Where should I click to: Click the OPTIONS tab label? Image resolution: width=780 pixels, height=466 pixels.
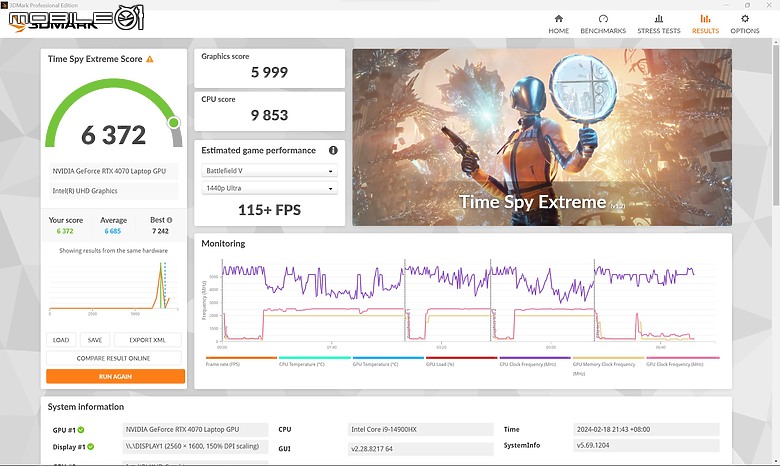tap(745, 30)
